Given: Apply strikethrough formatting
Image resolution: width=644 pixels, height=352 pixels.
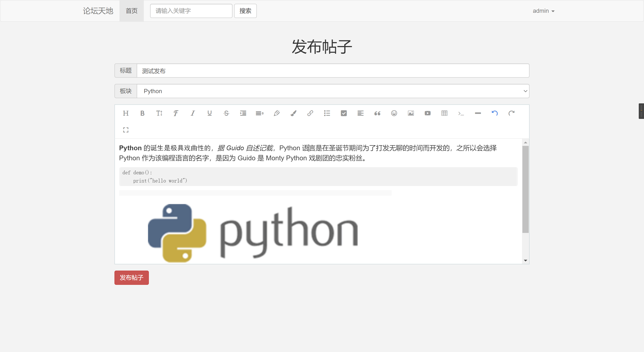Looking at the screenshot, I should pyautogui.click(x=226, y=113).
